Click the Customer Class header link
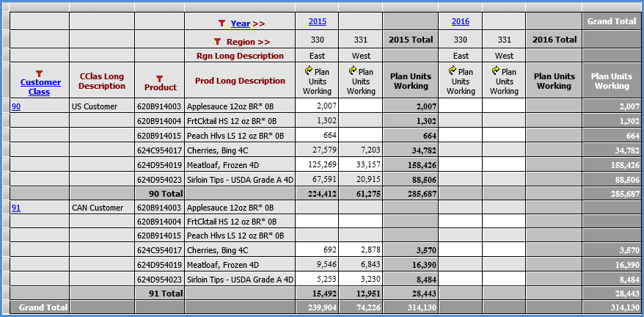The width and height of the screenshot is (644, 317). pos(40,87)
